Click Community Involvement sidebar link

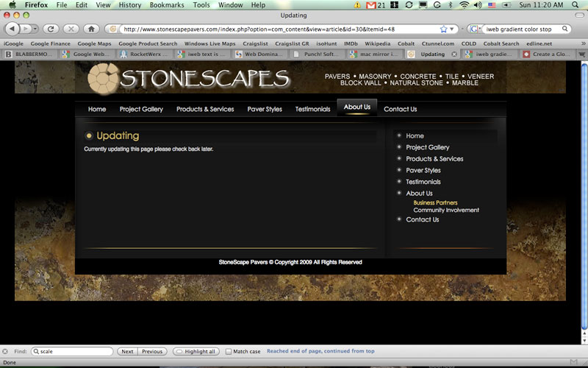[445, 210]
